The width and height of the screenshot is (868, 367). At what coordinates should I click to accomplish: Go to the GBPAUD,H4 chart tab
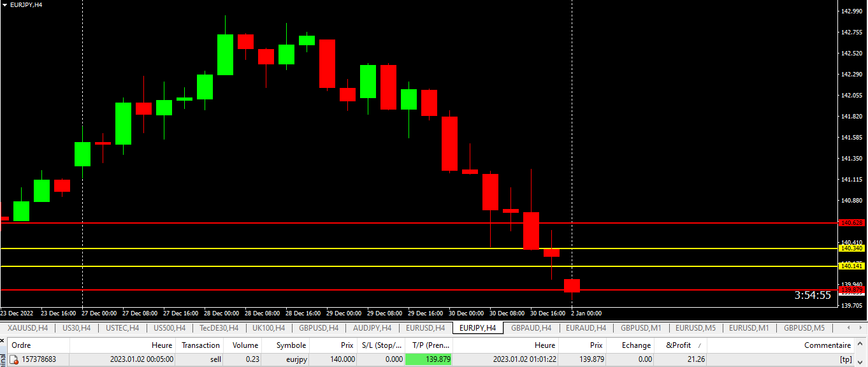coord(531,328)
